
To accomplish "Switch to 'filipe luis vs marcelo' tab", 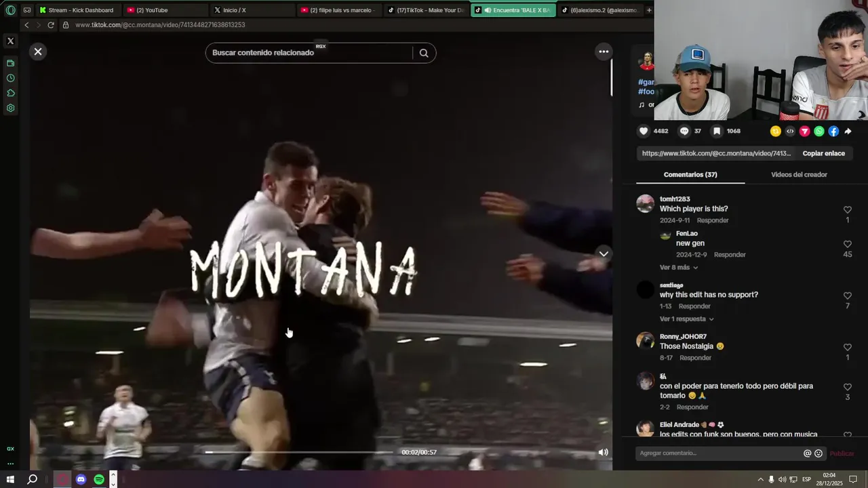I will (x=338, y=10).
